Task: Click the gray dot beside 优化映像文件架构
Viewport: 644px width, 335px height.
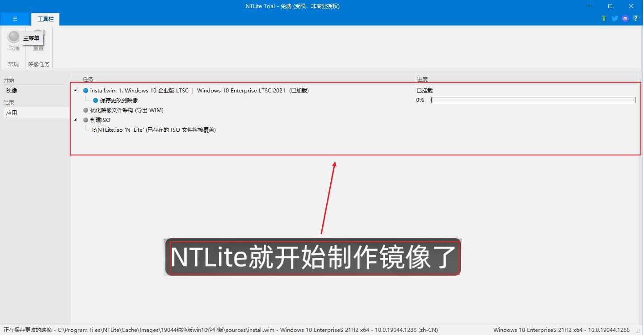Action: [x=86, y=110]
